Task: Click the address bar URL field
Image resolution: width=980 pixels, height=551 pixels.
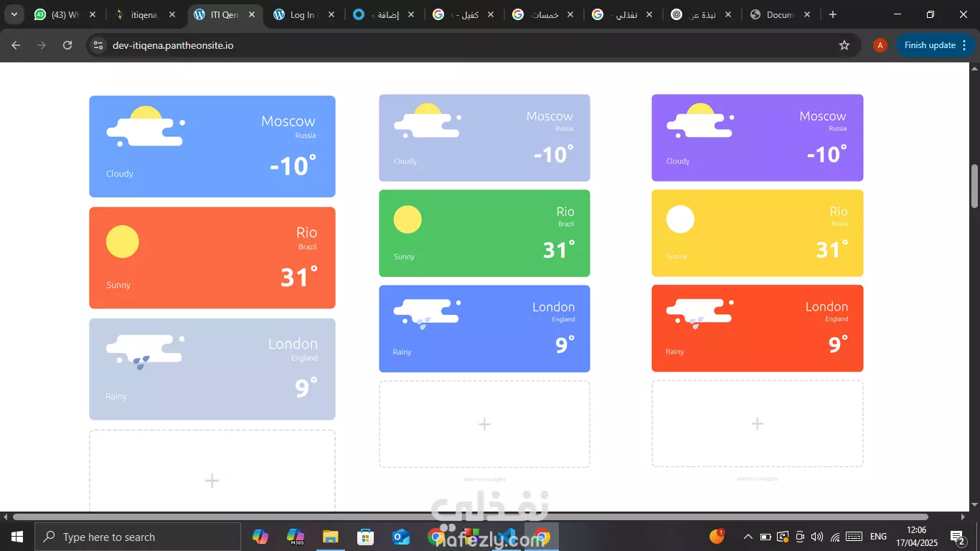Action: tap(473, 45)
